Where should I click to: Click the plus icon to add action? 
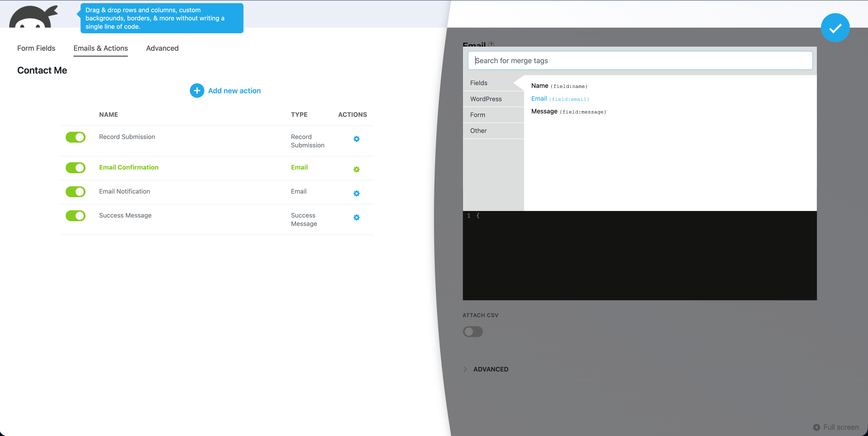click(x=197, y=91)
